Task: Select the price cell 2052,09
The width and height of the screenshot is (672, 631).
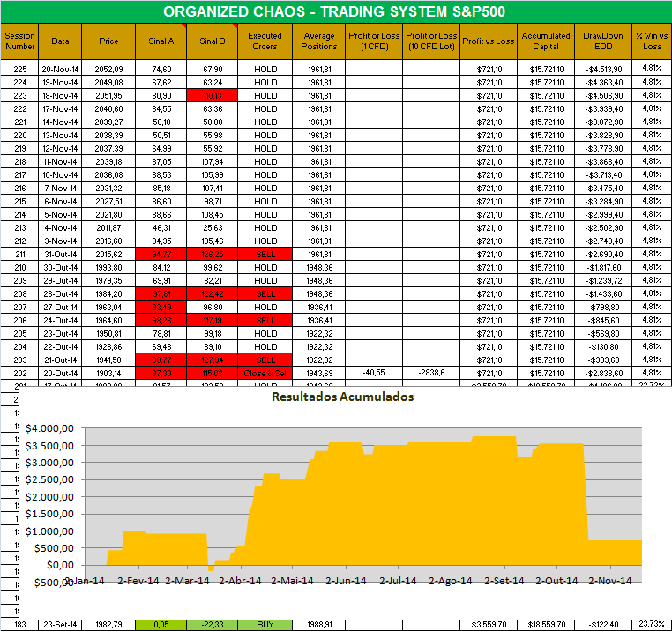Action: coord(108,69)
